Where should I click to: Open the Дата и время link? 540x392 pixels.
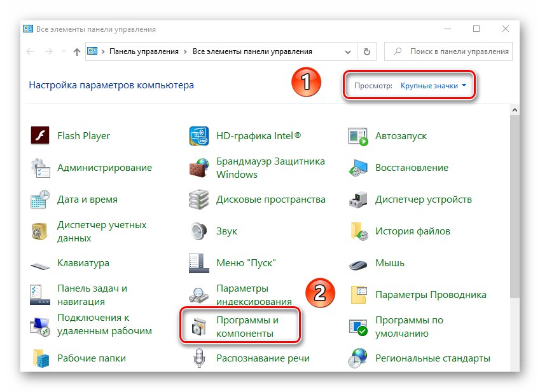pyautogui.click(x=88, y=199)
